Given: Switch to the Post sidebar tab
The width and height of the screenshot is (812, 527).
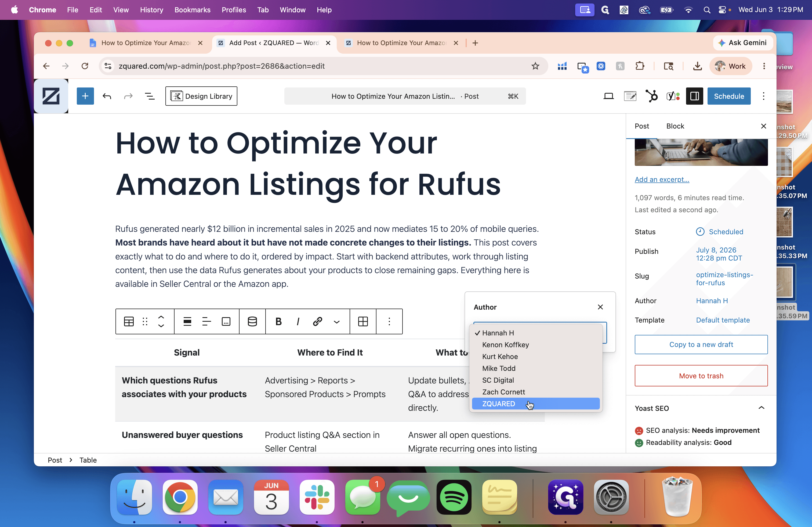Looking at the screenshot, I should pos(642,126).
